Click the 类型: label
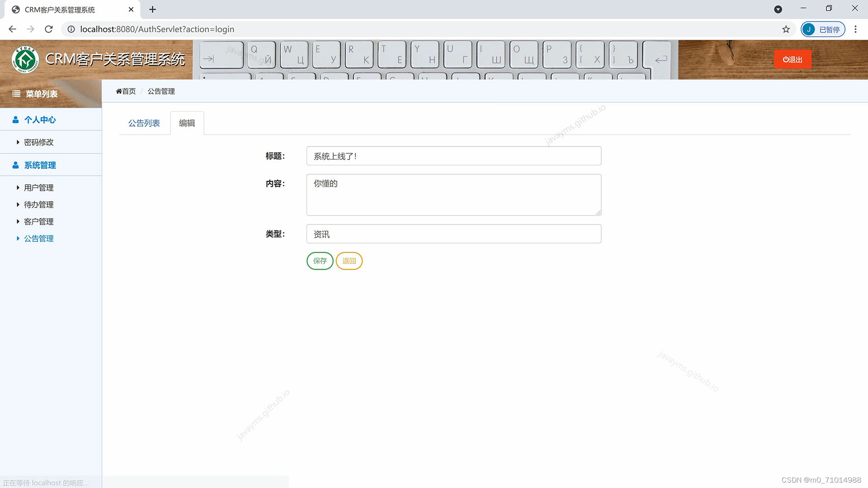 [x=275, y=234]
